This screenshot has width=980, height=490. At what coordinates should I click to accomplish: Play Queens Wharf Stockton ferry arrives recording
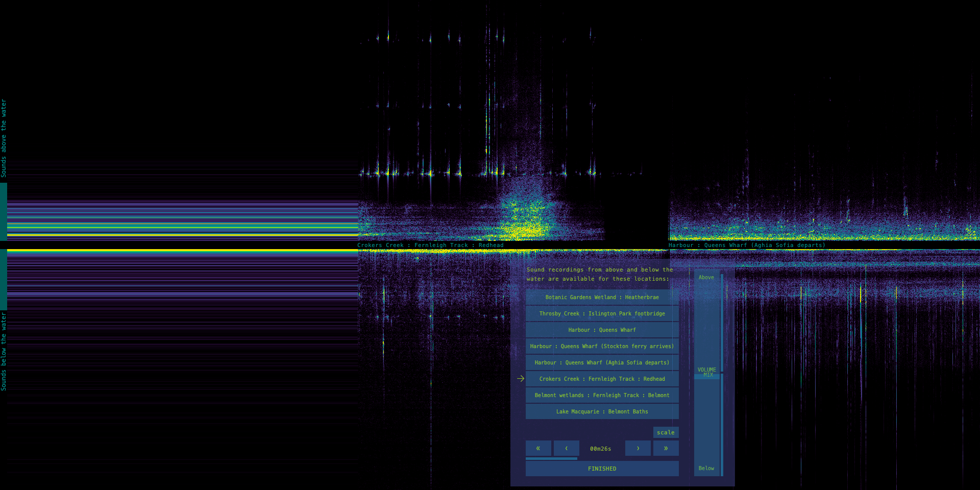coord(602,346)
